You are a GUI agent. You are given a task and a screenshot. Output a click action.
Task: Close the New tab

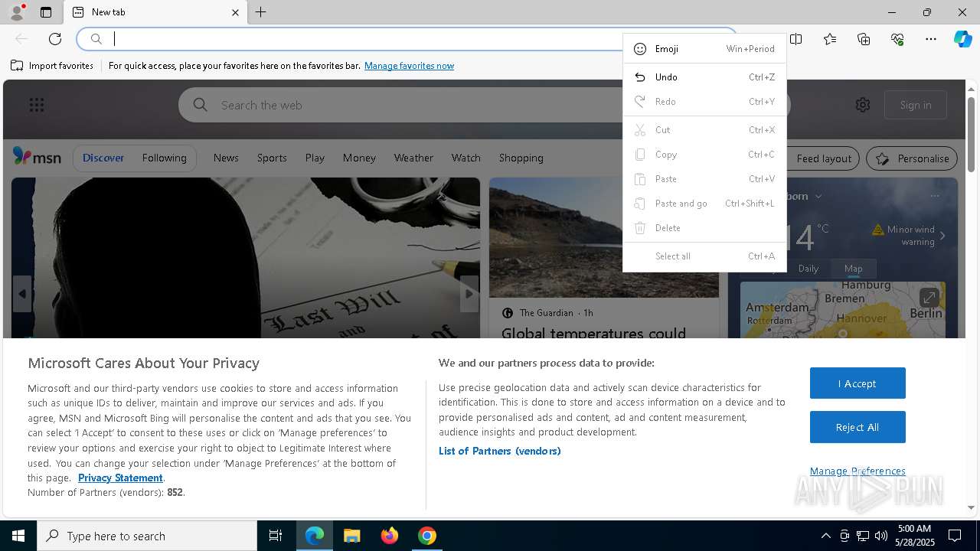click(x=235, y=12)
